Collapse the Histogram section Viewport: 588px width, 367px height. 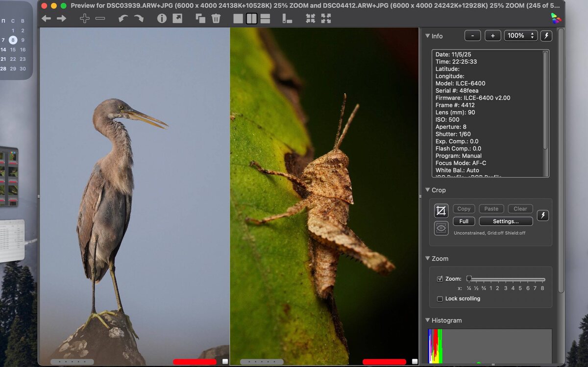coord(427,320)
